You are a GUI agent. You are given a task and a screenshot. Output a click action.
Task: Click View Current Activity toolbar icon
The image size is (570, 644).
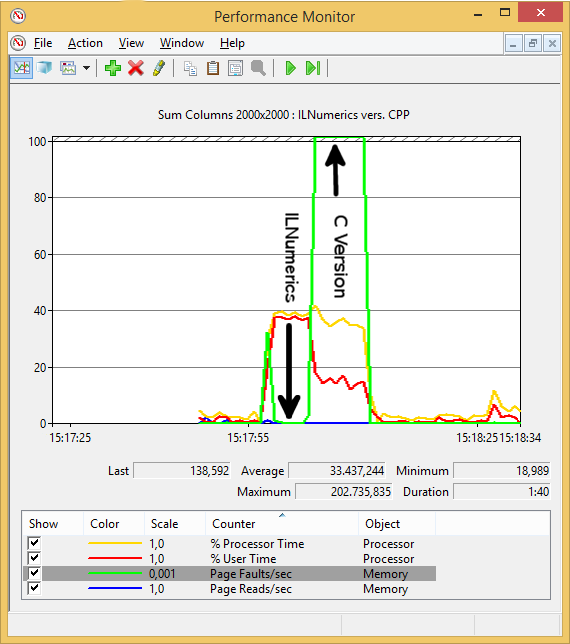[x=21, y=68]
